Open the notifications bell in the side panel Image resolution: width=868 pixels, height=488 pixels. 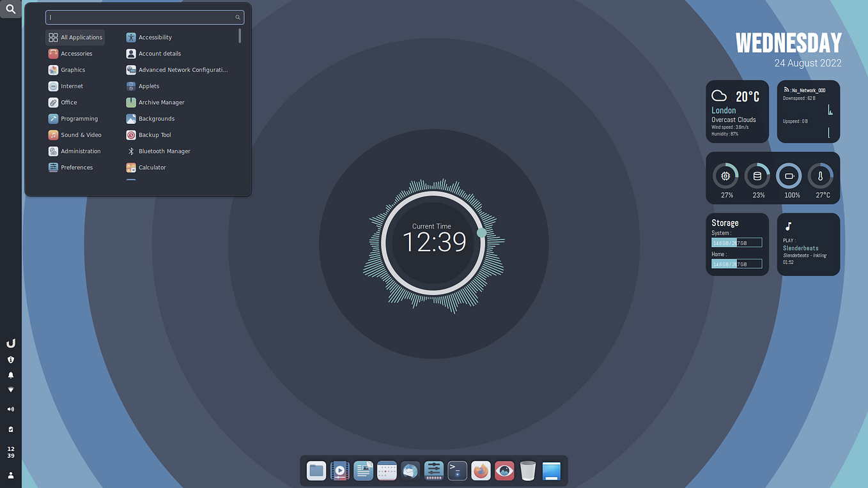coord(10,375)
